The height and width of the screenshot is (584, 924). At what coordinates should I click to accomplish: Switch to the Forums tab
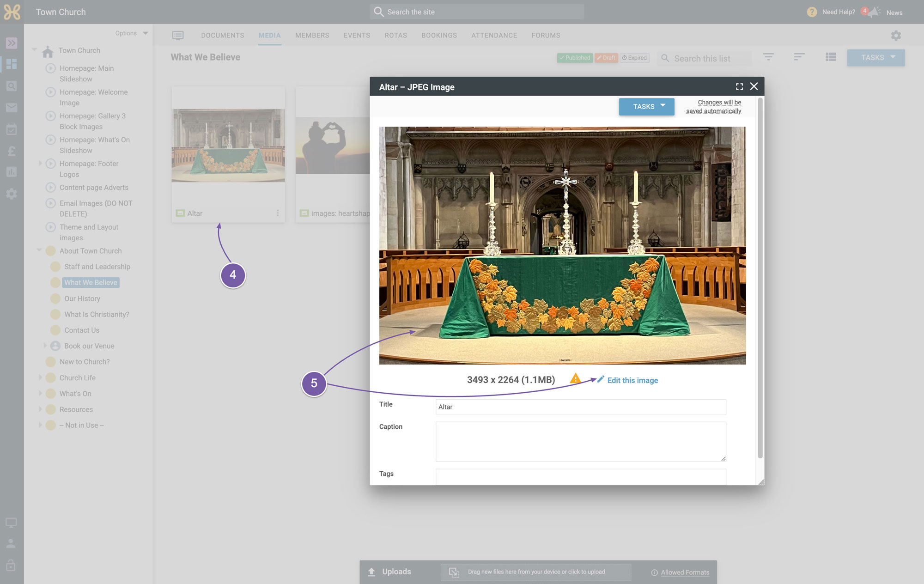pos(546,36)
